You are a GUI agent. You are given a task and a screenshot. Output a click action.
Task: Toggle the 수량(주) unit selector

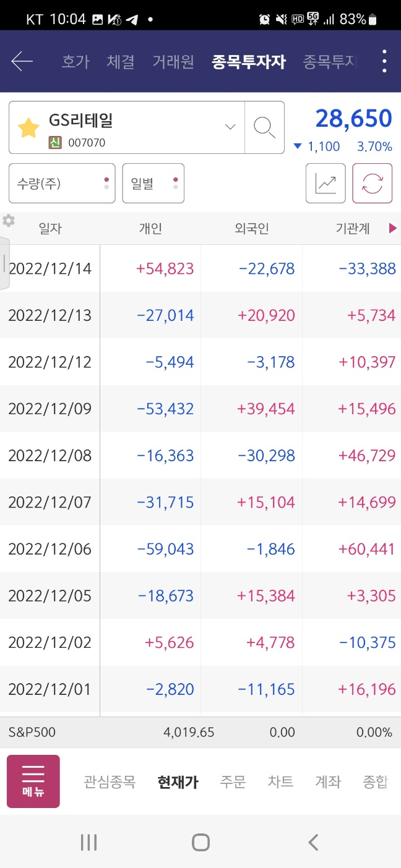62,184
